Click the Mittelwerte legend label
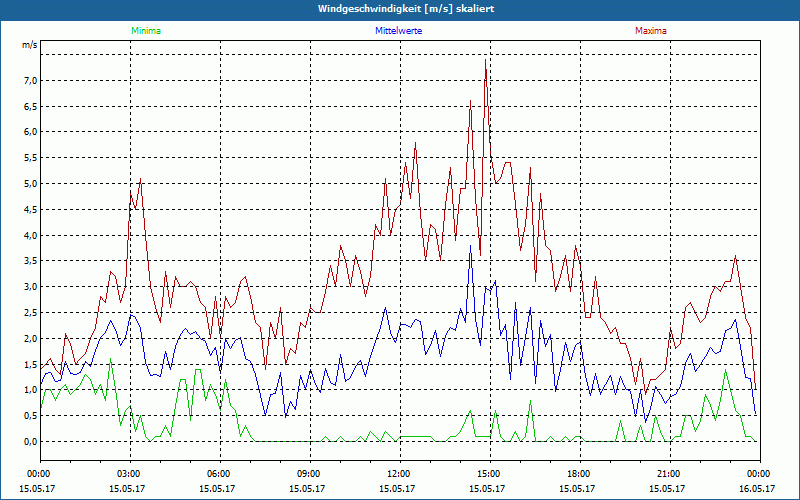The height and width of the screenshot is (500, 800). click(x=398, y=31)
